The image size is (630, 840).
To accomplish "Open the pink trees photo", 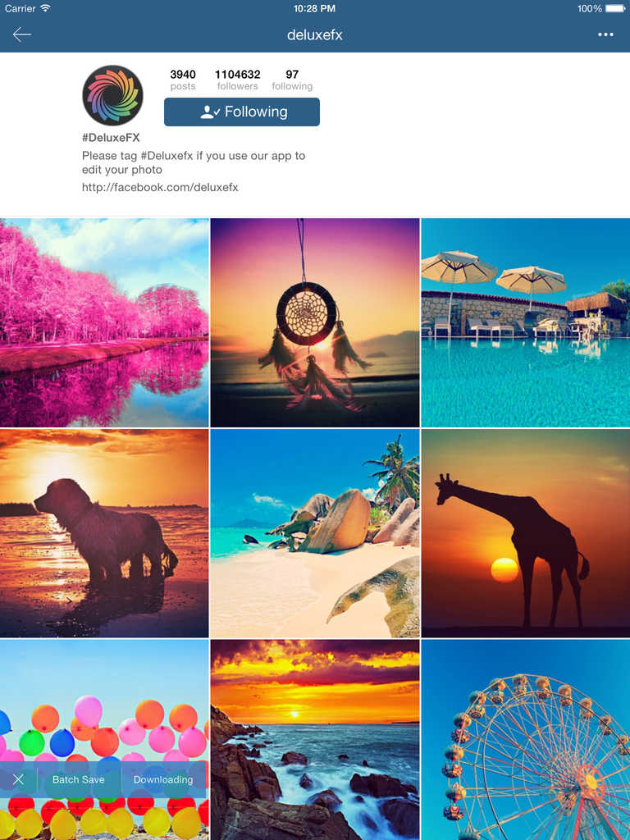I will (104, 322).
